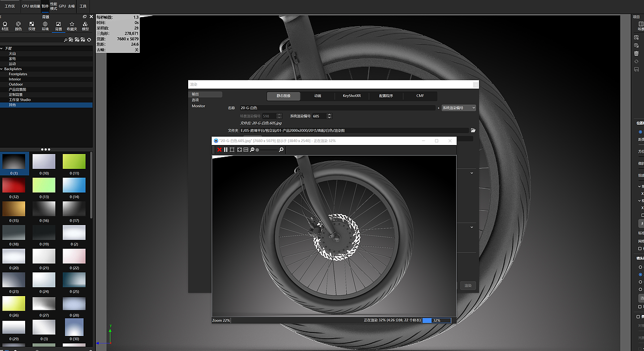This screenshot has width=644, height=351.
Task: Collapse the Backplates tree folder
Action: (2, 69)
